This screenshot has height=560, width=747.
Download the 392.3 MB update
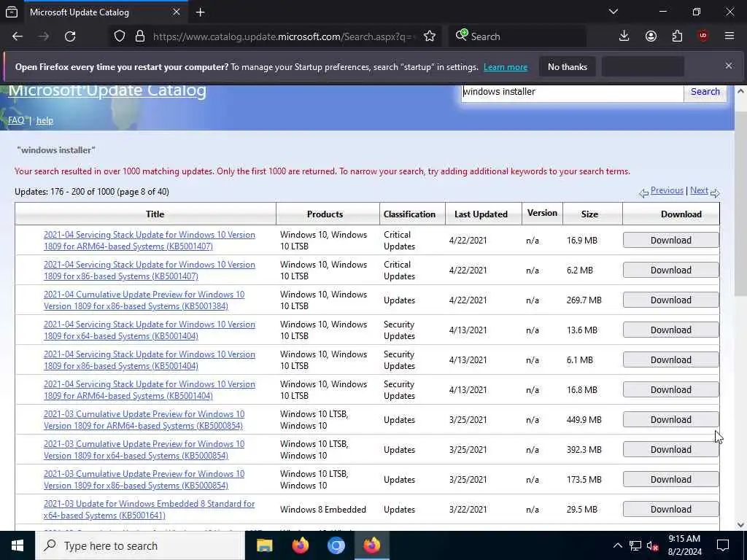point(671,449)
